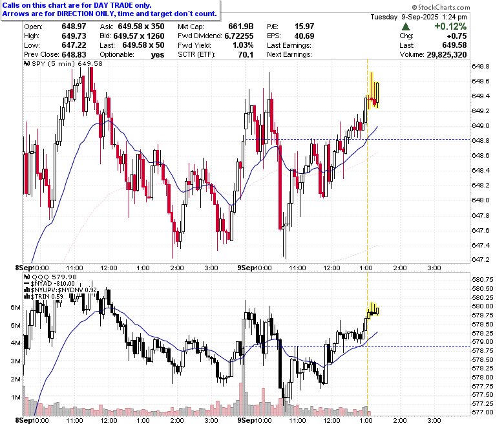Image resolution: width=504 pixels, height=426 pixels.
Task: Click the 580.75 QQQ price axis label
Action: click(483, 279)
